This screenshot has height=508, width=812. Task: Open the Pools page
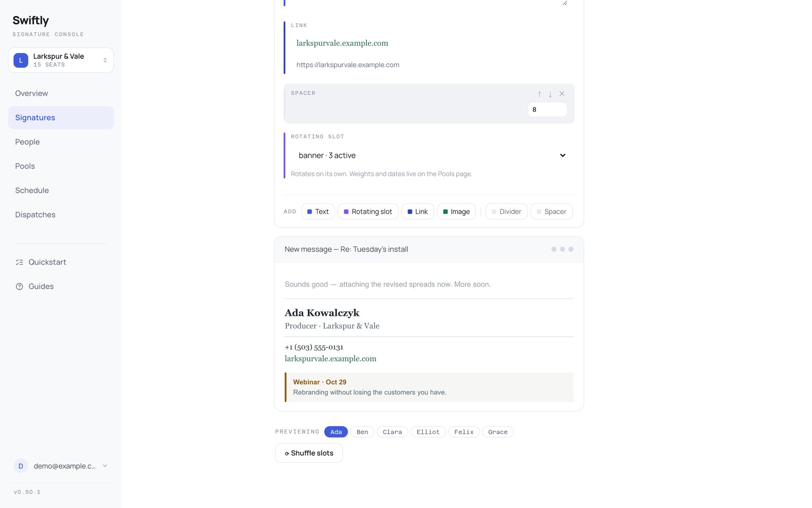pos(61,166)
